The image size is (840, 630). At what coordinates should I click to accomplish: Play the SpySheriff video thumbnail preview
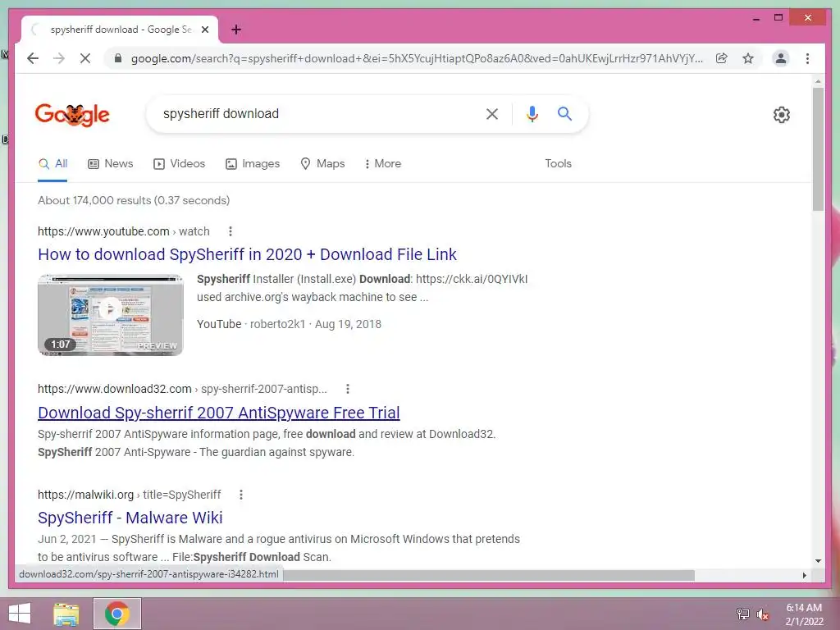111,315
